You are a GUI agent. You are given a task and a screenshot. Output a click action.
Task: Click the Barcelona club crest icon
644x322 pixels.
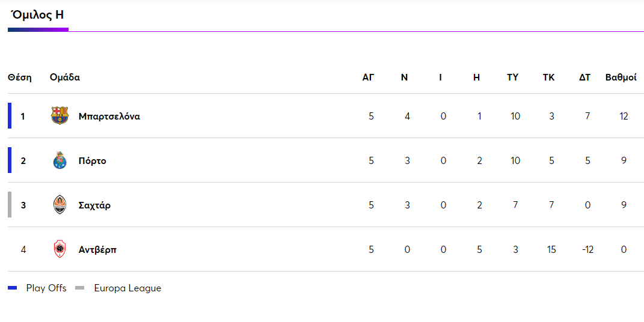pyautogui.click(x=60, y=116)
